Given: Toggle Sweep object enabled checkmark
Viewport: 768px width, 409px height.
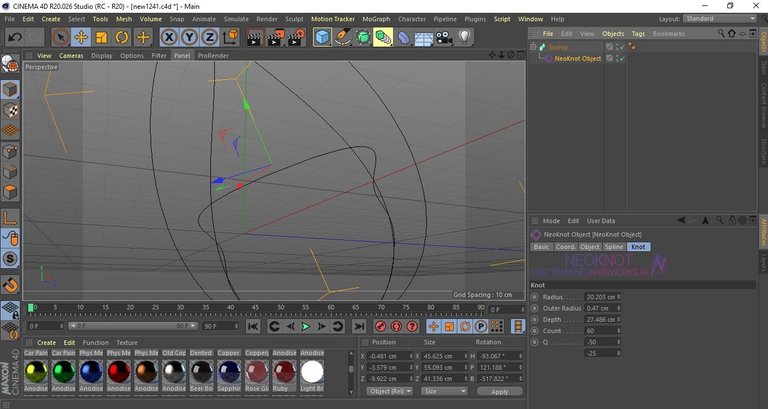Looking at the screenshot, I should click(622, 47).
